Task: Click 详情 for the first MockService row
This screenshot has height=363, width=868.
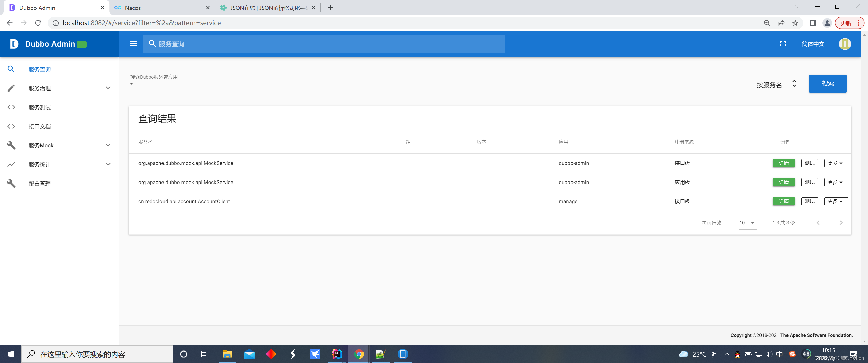Action: click(x=783, y=163)
